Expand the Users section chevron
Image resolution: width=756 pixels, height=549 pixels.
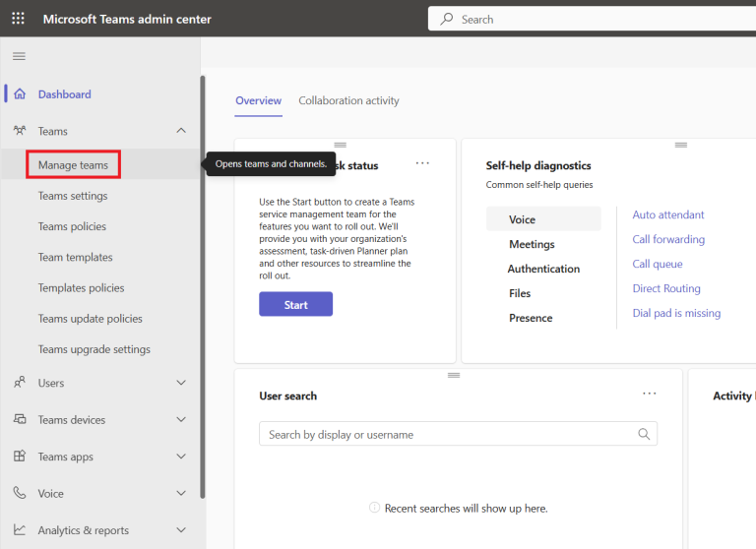181,383
